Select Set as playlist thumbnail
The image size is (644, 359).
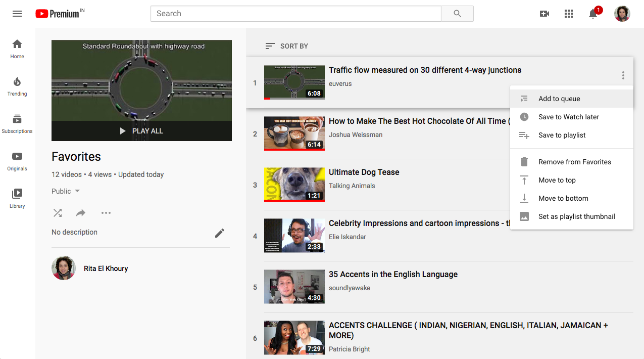click(576, 216)
